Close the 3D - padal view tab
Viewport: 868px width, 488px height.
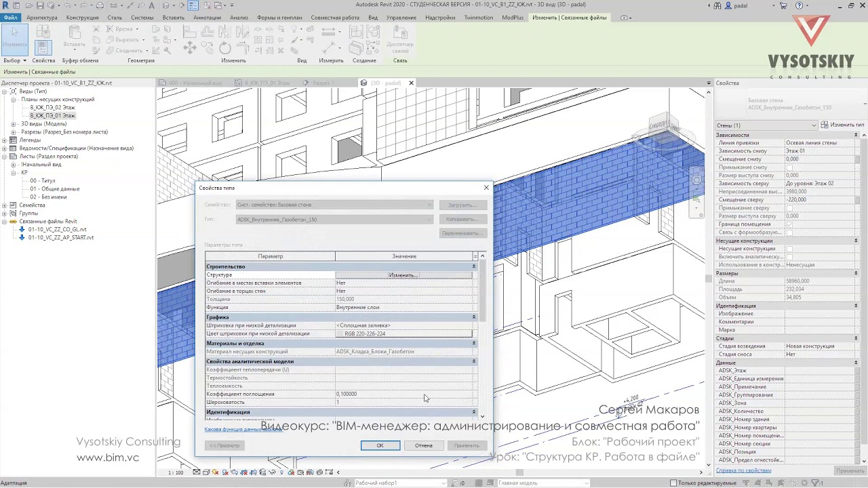point(411,83)
